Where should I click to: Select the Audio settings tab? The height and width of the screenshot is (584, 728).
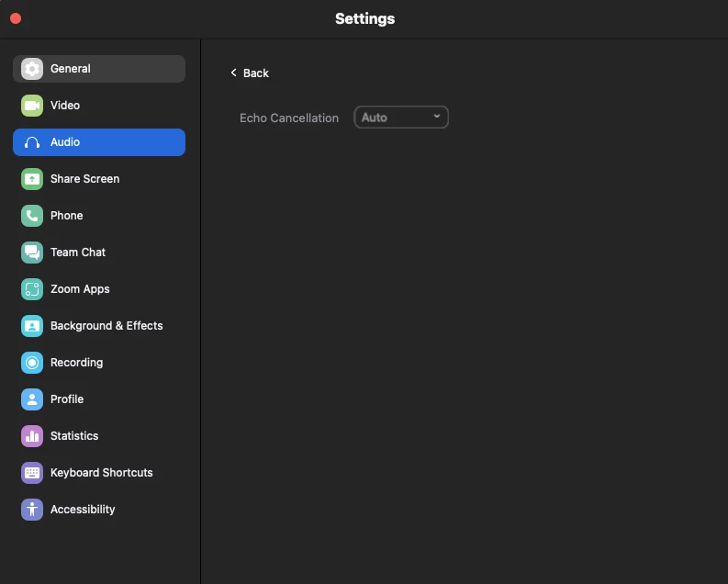click(x=99, y=142)
